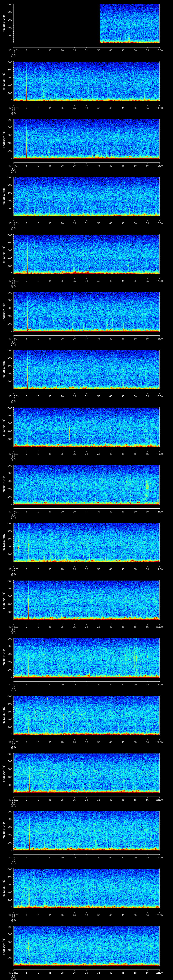Click the spectrogram panel starting at 17:09:00
The width and height of the screenshot is (173, 980).
87,24
